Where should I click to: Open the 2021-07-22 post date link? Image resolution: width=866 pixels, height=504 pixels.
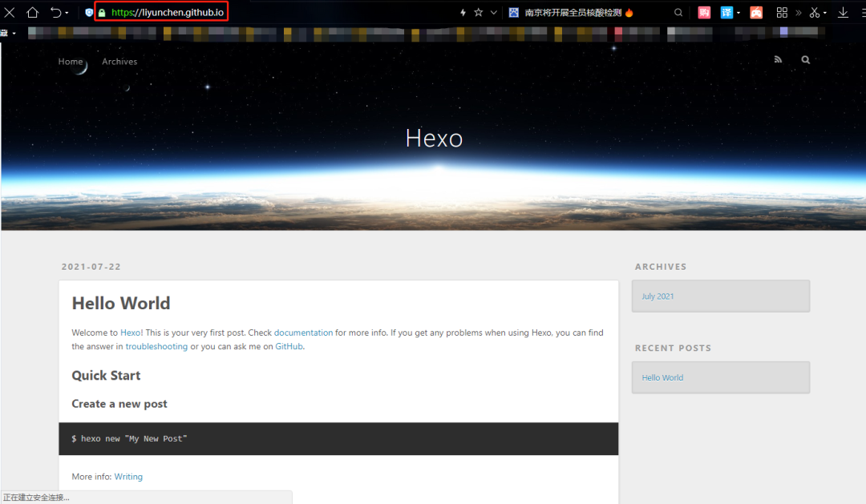click(91, 267)
